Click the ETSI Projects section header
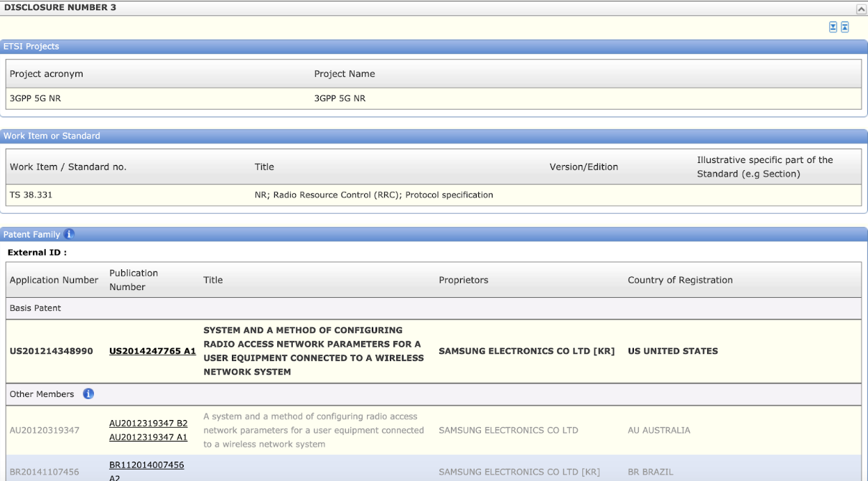The image size is (868, 481). (434, 47)
